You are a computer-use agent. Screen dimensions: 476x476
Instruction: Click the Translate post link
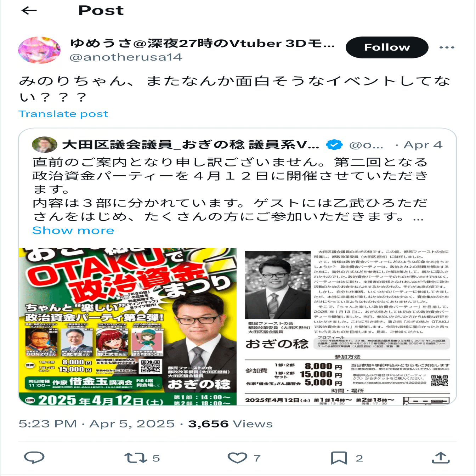63,114
